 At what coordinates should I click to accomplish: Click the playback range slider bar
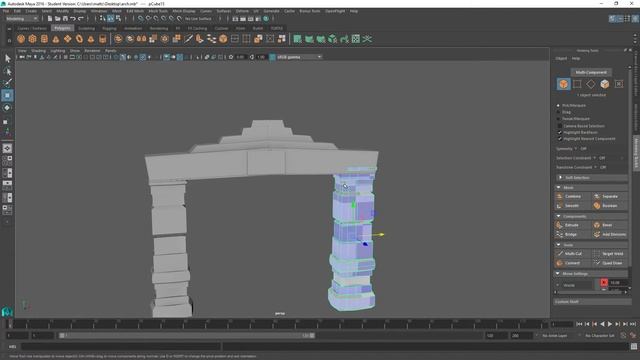pyautogui.click(x=187, y=336)
